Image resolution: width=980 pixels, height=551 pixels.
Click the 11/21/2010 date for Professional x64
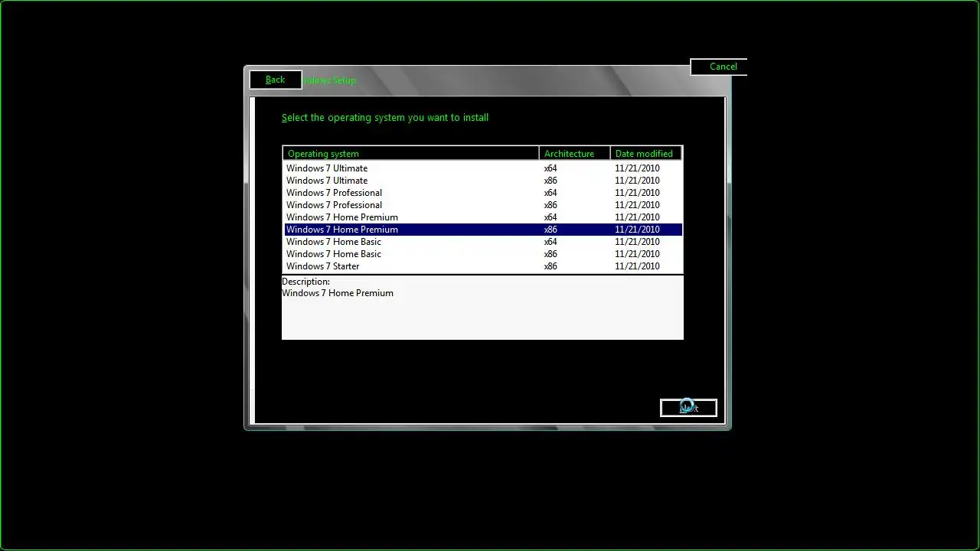637,193
